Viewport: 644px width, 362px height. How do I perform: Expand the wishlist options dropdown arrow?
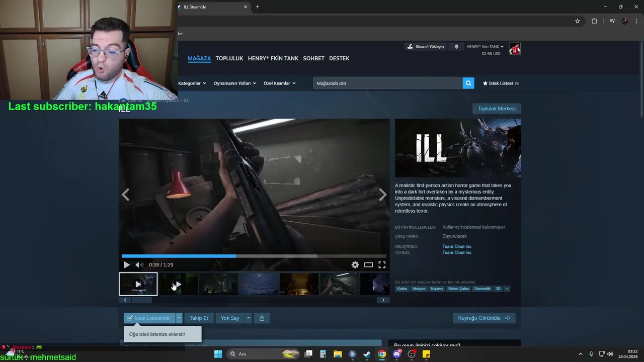pyautogui.click(x=179, y=318)
